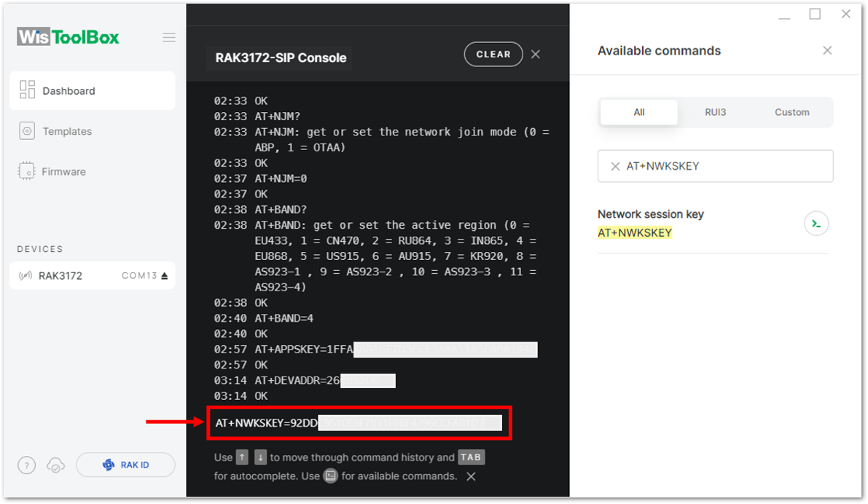This screenshot has width=868, height=504.
Task: Switch to the All commands tab
Action: click(639, 112)
